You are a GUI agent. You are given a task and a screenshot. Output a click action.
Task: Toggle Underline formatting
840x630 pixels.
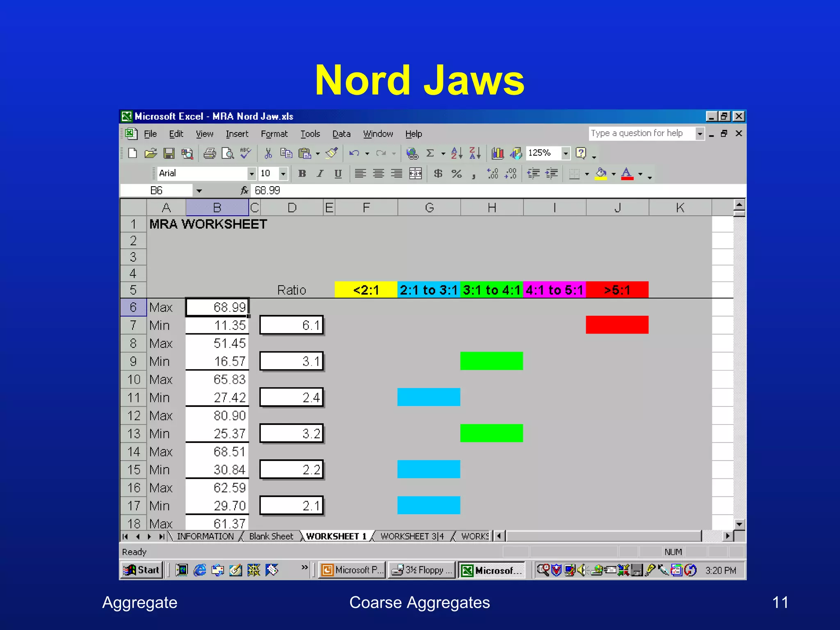tap(338, 174)
